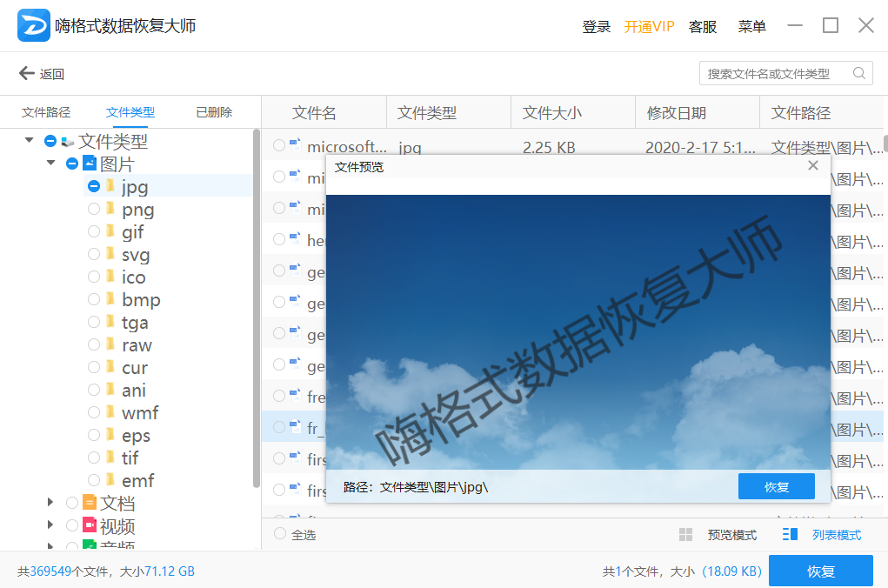Click the 图片 category image icon
Viewport: 888px width, 588px height.
90,164
